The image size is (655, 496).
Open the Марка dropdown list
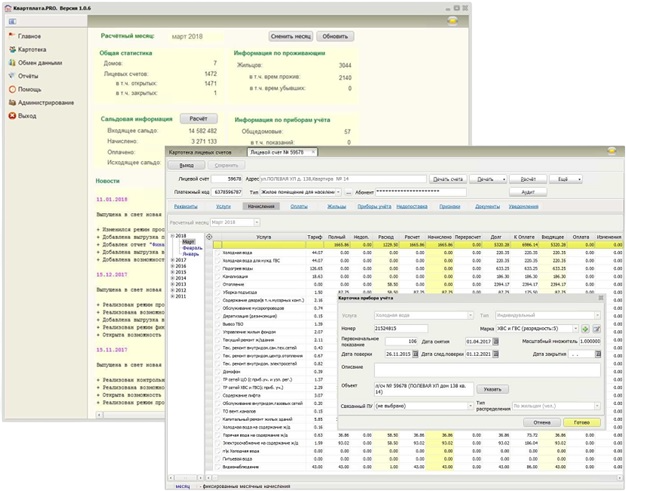(x=576, y=329)
